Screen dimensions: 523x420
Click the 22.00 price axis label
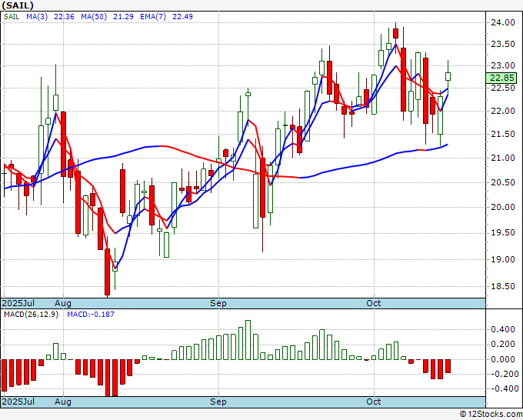click(x=502, y=111)
